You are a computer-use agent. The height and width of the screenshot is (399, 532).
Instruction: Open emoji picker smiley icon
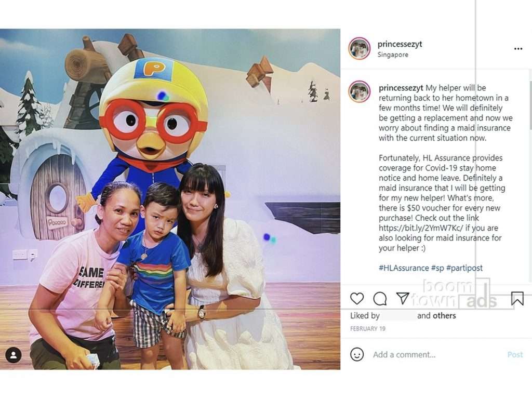(356, 354)
